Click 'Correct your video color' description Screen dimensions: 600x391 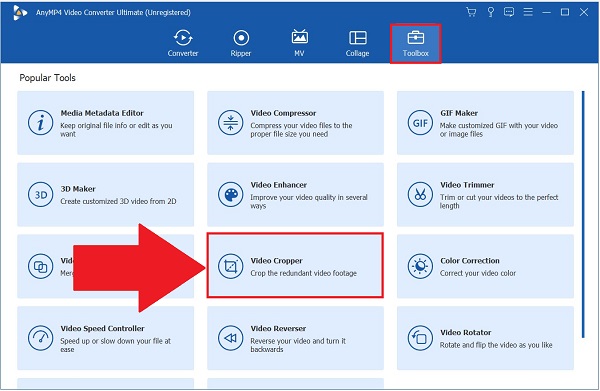click(478, 273)
